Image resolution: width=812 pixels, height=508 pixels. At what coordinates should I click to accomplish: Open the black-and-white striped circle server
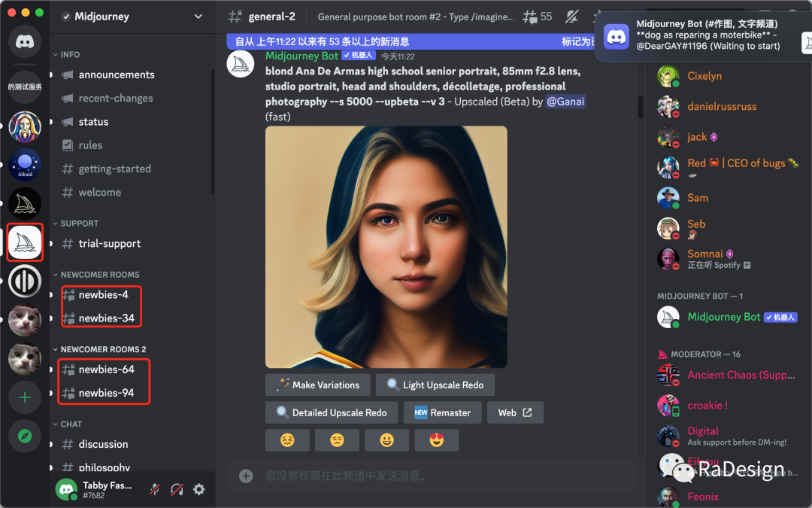click(24, 281)
